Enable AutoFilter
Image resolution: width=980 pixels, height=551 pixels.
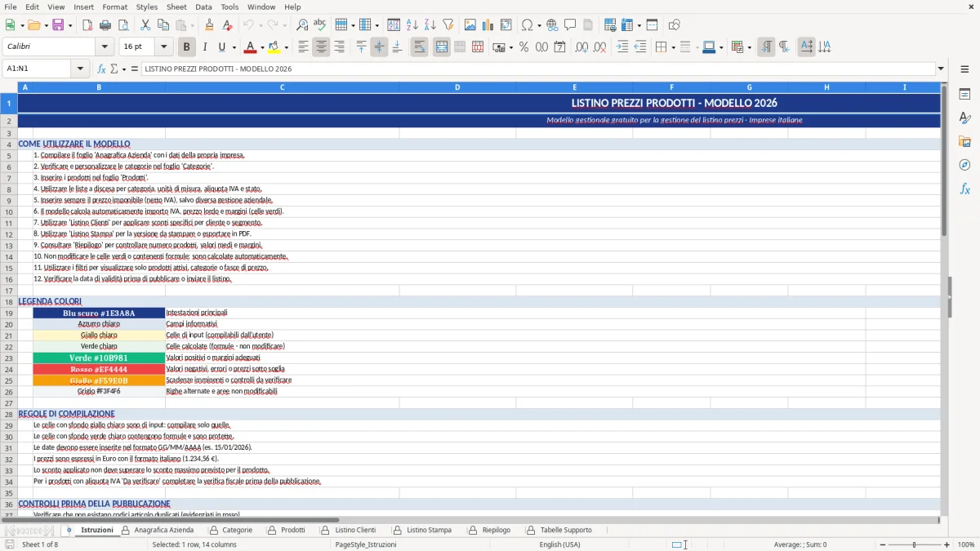[x=448, y=25]
